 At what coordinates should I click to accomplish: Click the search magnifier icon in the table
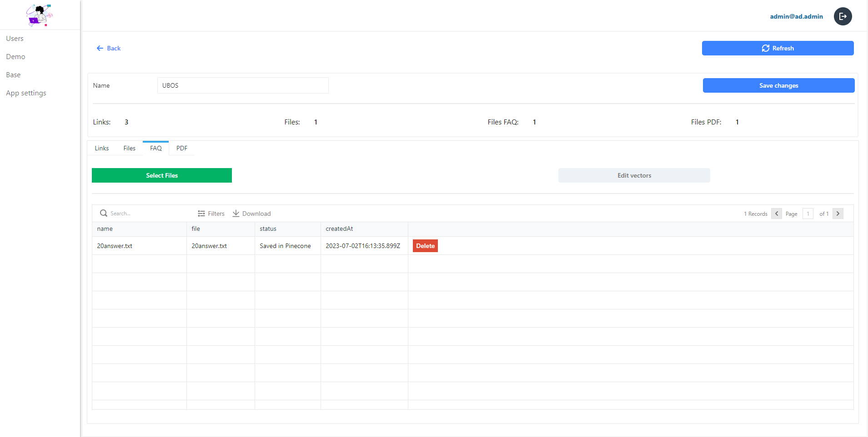(x=104, y=213)
